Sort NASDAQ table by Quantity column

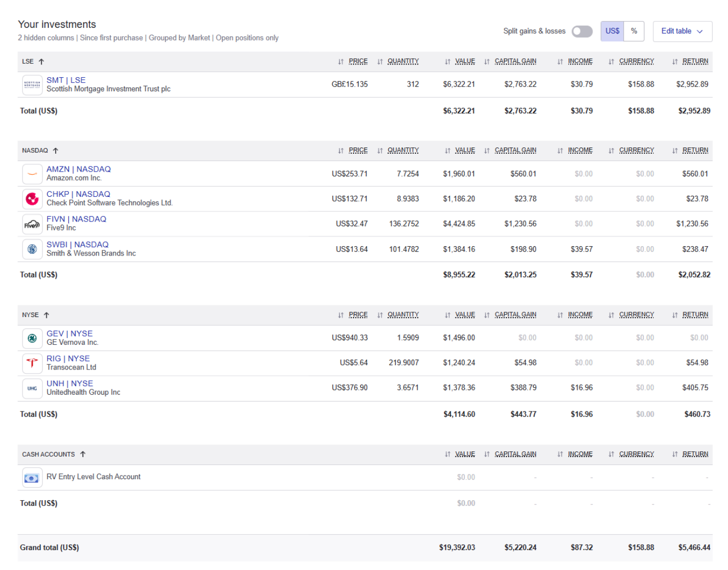pyautogui.click(x=398, y=151)
